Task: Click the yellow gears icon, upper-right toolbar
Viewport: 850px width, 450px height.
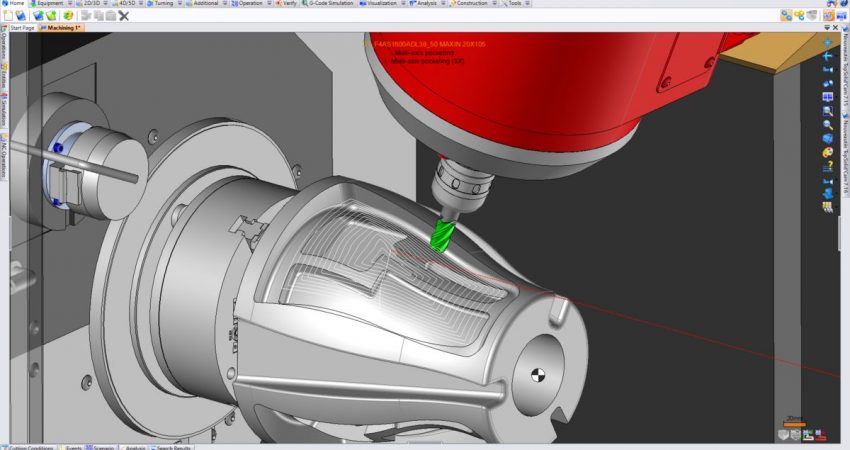Action: [x=800, y=16]
